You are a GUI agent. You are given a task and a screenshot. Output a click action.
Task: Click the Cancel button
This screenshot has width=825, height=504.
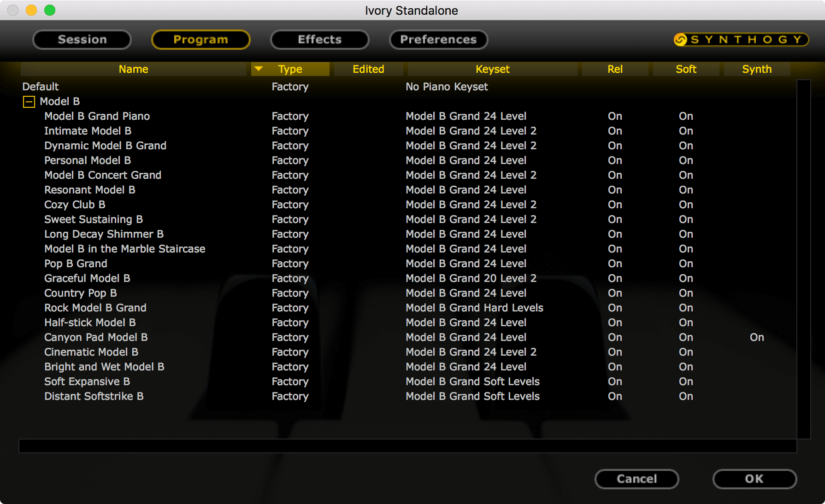(636, 479)
